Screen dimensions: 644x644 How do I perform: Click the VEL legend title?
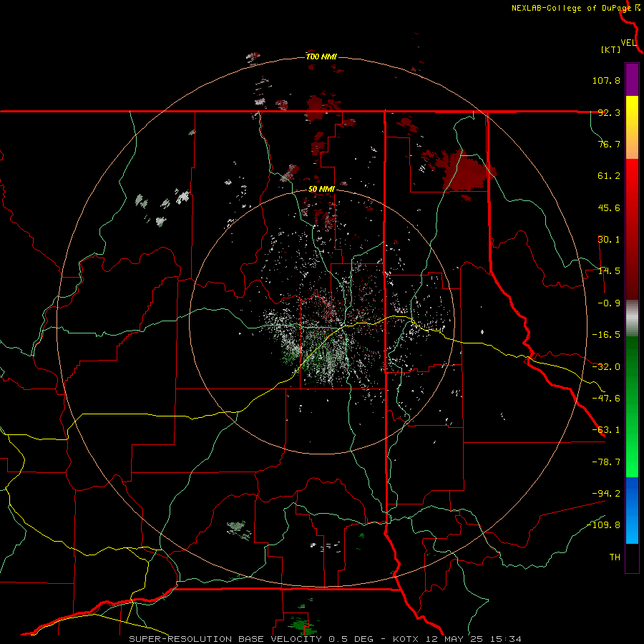pos(628,43)
